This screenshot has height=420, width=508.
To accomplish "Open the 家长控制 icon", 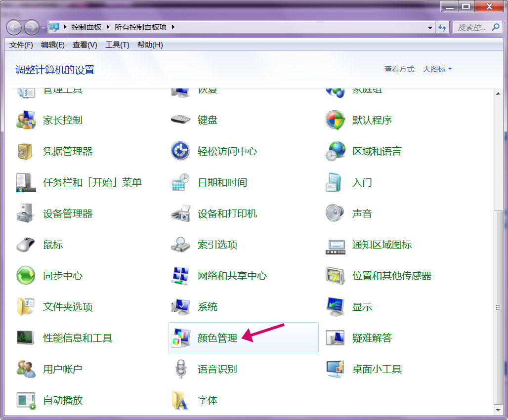I will tap(26, 120).
